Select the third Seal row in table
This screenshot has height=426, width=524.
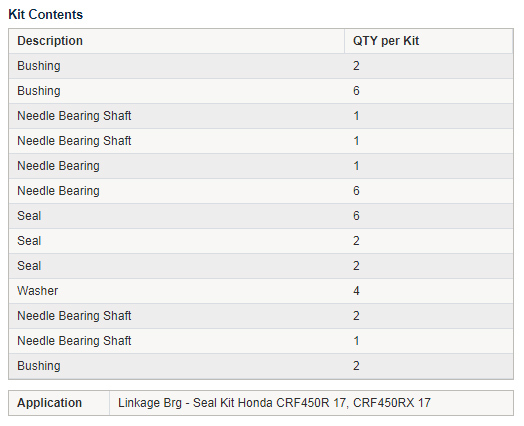click(261, 266)
